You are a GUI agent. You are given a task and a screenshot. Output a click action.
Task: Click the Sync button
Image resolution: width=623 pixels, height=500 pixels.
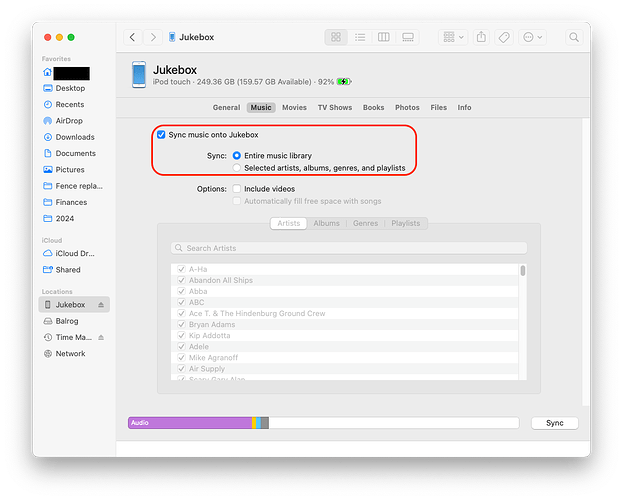555,423
